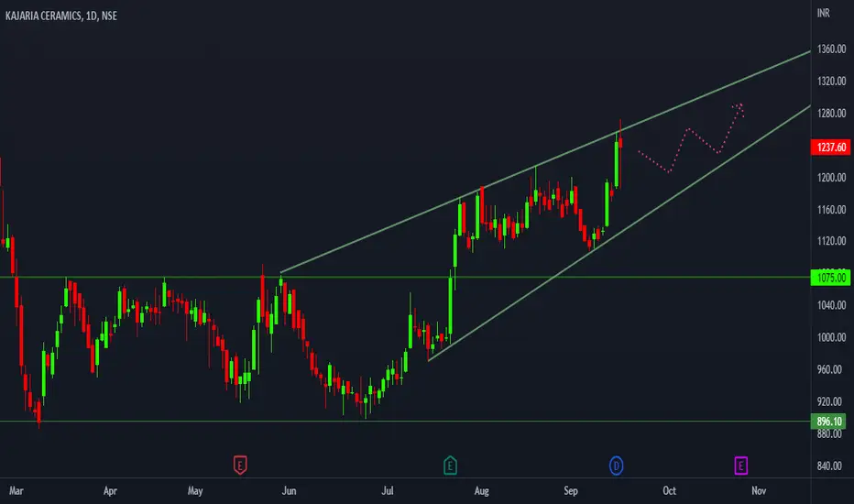
Task: Click the blue dividend D marker in September
Action: pos(616,466)
